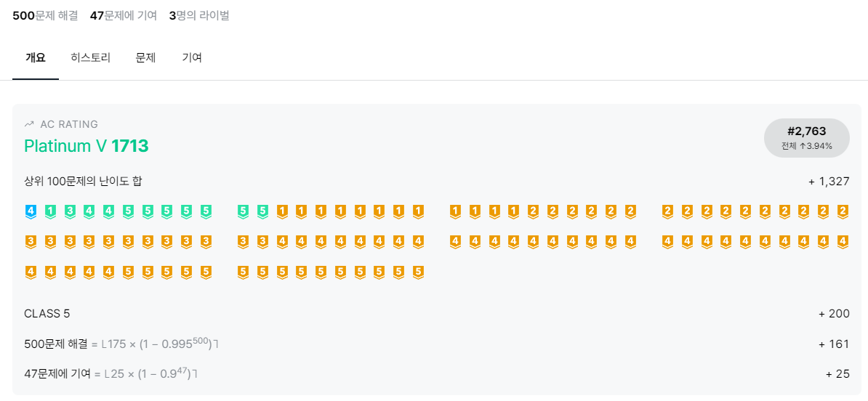Click the blue Diamond 4 problem badge
868x401 pixels.
[31, 211]
